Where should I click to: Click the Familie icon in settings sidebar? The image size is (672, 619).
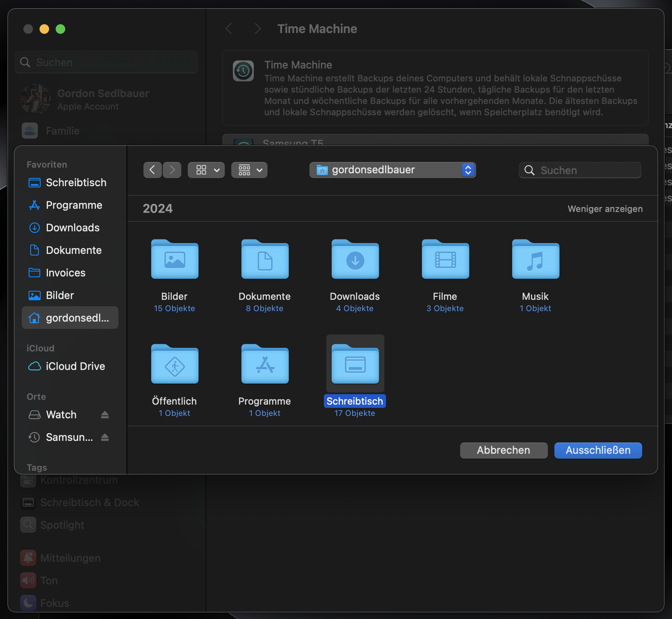coord(30,131)
